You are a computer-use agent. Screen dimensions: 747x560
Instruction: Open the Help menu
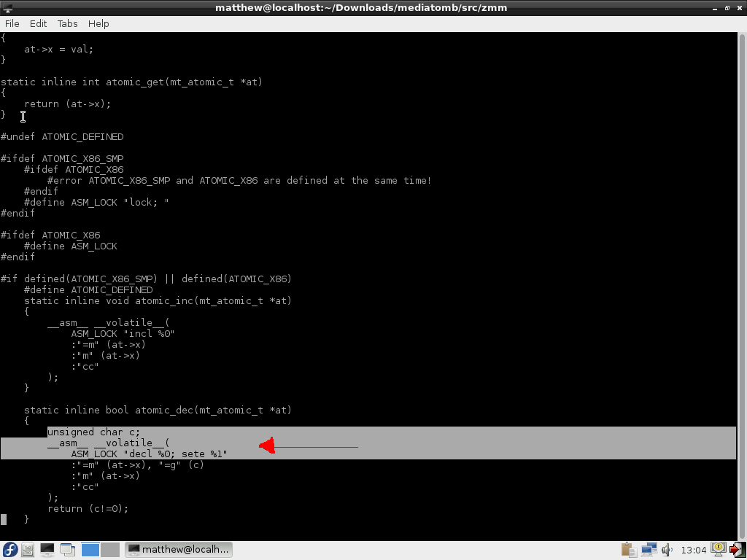(x=98, y=23)
